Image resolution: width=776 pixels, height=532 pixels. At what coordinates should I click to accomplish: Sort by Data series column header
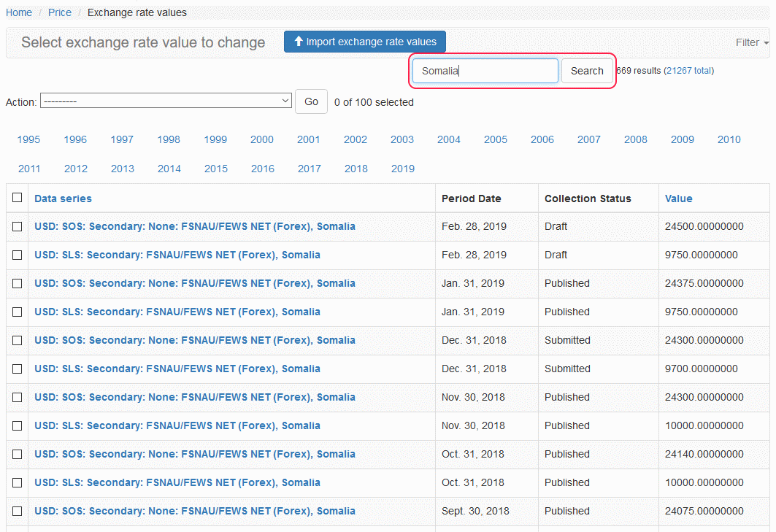[x=63, y=198]
